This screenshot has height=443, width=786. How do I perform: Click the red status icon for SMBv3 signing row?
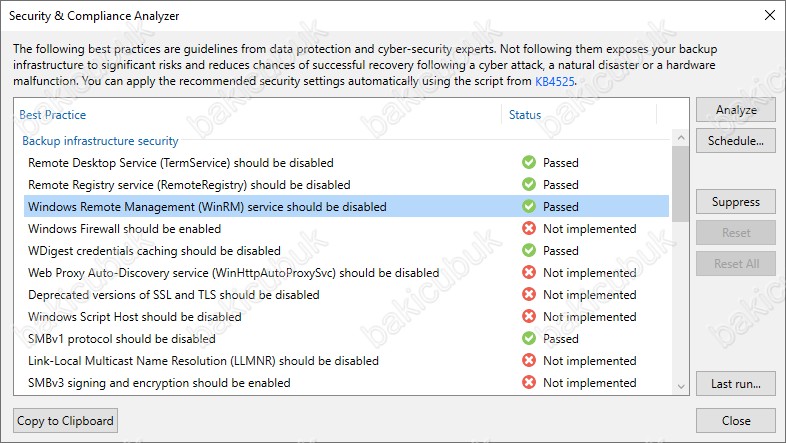[528, 383]
